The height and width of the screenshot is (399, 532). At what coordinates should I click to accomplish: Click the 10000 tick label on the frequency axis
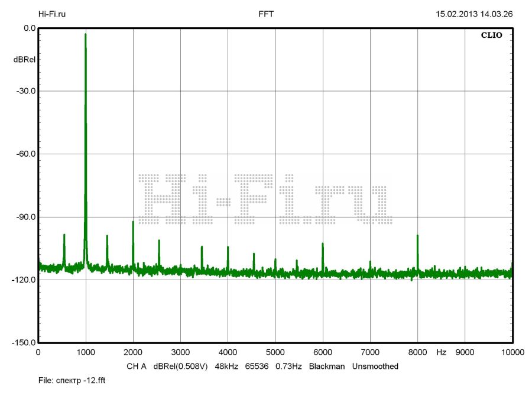tap(512, 352)
